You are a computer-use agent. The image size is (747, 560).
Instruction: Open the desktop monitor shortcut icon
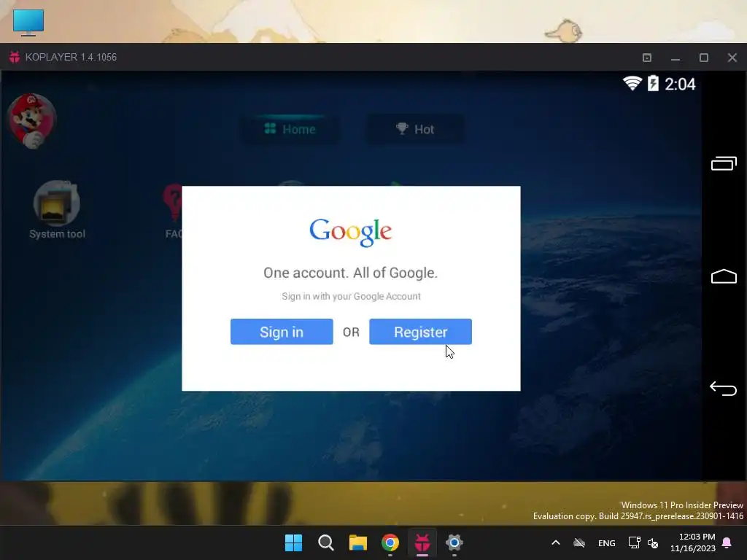click(x=28, y=23)
